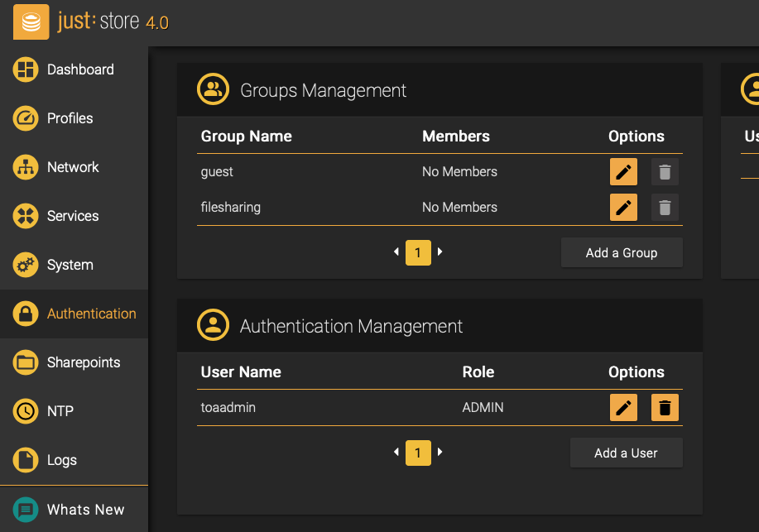Screen dimensions: 759x532
Task: Navigate to Network menu label
Action: click(x=73, y=167)
